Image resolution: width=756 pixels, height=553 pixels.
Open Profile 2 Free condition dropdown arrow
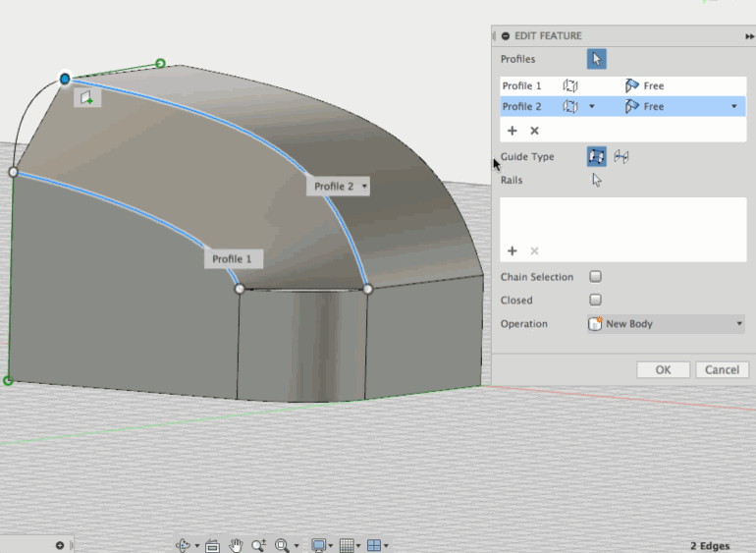point(733,106)
